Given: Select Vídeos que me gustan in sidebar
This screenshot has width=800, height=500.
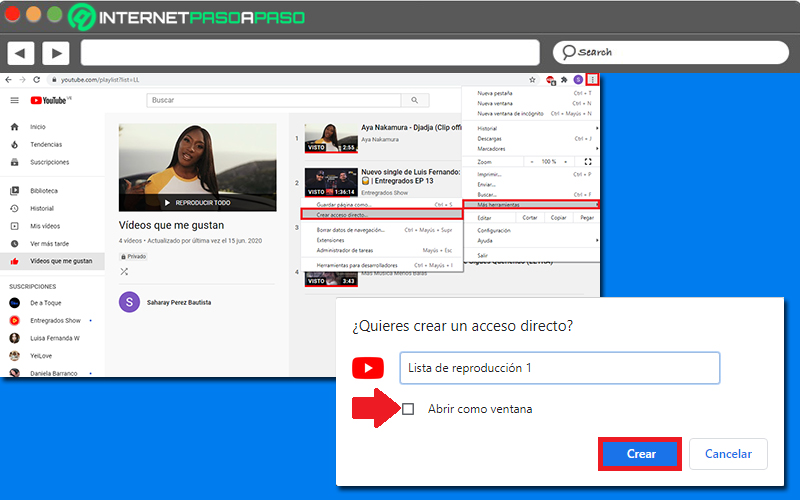Looking at the screenshot, I should (x=52, y=261).
